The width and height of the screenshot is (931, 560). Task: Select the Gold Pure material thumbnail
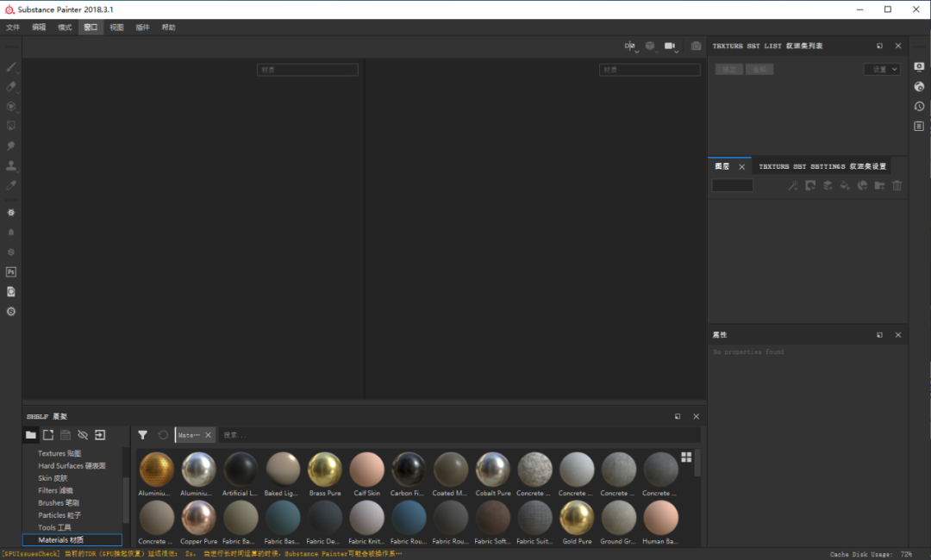click(x=577, y=522)
